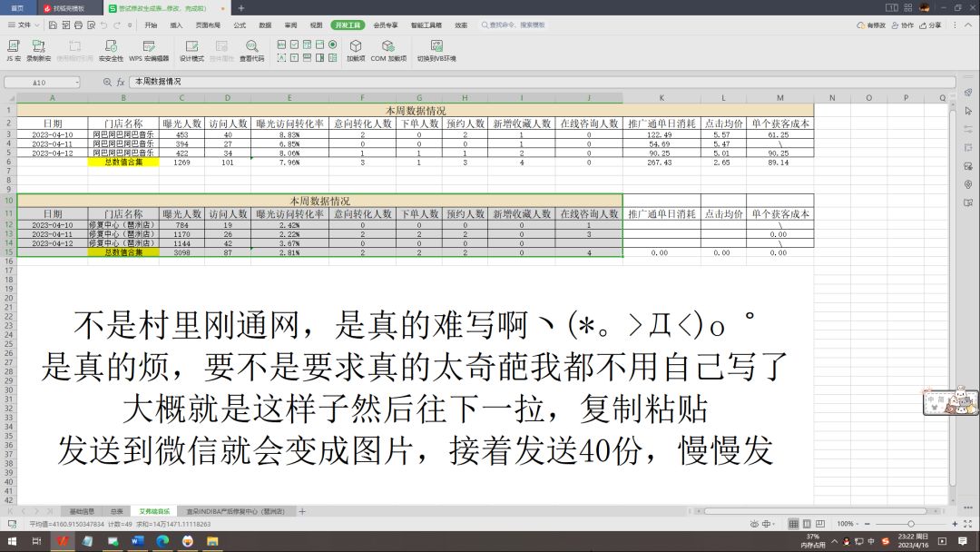980x552 pixels.
Task: Switch to the 找稻壳模板 window tab
Action: [69, 8]
